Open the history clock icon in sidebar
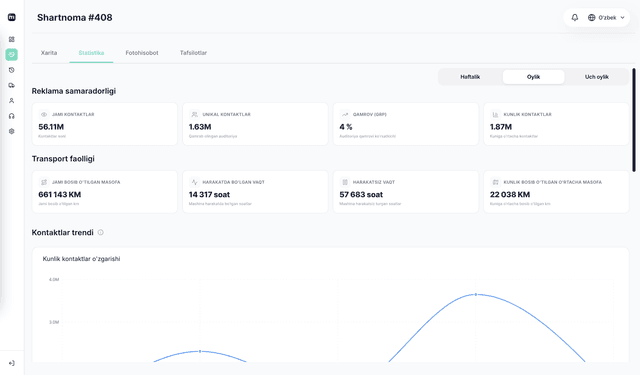This screenshot has width=640, height=375. coord(11,70)
